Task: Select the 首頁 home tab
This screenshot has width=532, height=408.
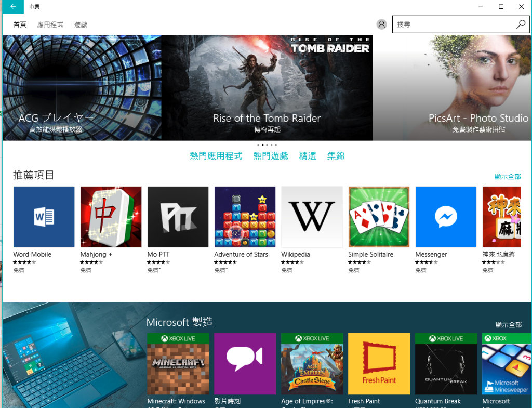Action: (x=20, y=24)
